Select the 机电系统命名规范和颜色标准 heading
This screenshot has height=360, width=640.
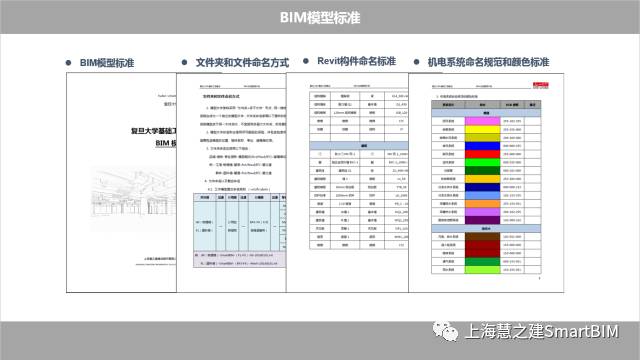point(488,62)
